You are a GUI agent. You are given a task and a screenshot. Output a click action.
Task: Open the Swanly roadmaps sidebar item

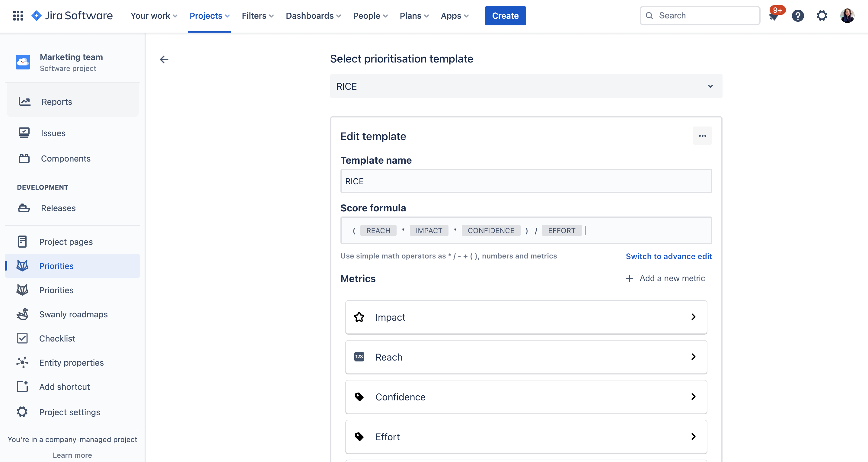72,314
